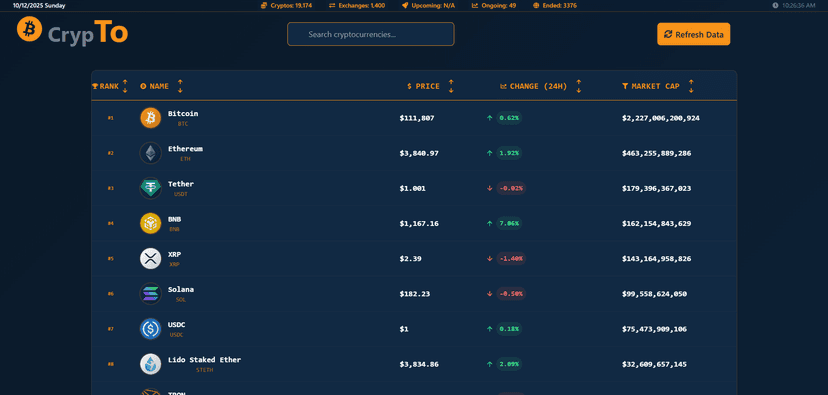Click the Ethereum price $3,840.97
The width and height of the screenshot is (828, 395).
[419, 153]
